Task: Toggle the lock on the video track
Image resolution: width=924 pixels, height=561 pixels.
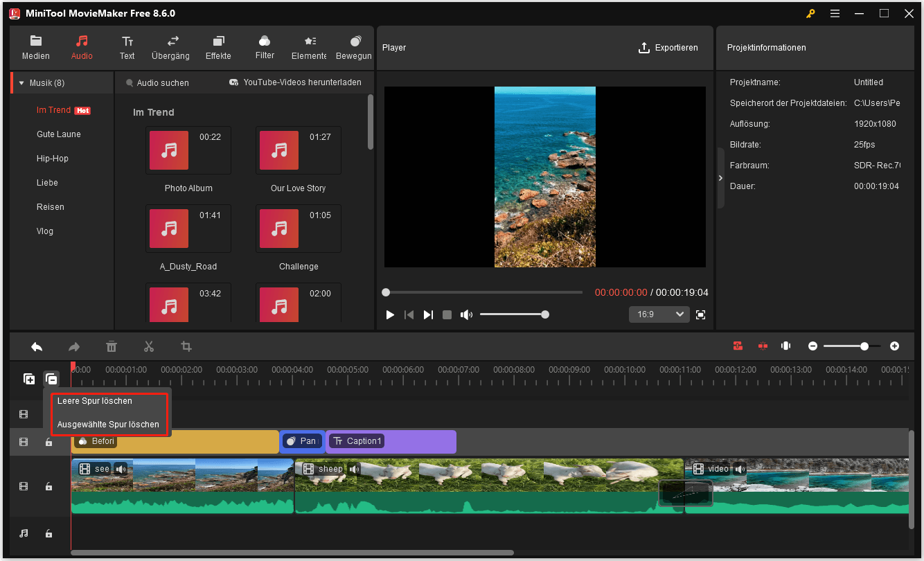Action: 48,486
